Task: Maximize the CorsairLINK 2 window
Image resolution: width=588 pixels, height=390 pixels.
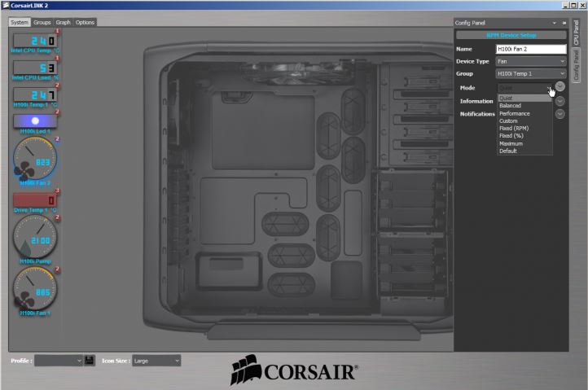Action: [573, 5]
